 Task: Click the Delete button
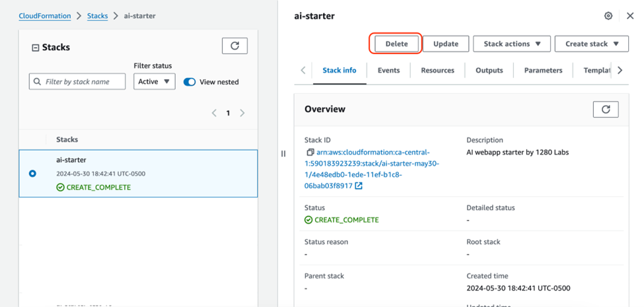click(396, 44)
